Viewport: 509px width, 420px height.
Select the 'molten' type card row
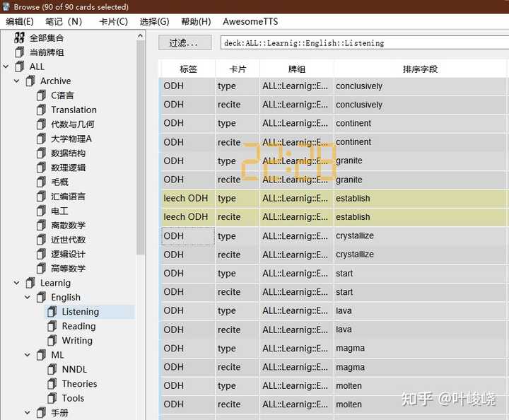coord(334,385)
